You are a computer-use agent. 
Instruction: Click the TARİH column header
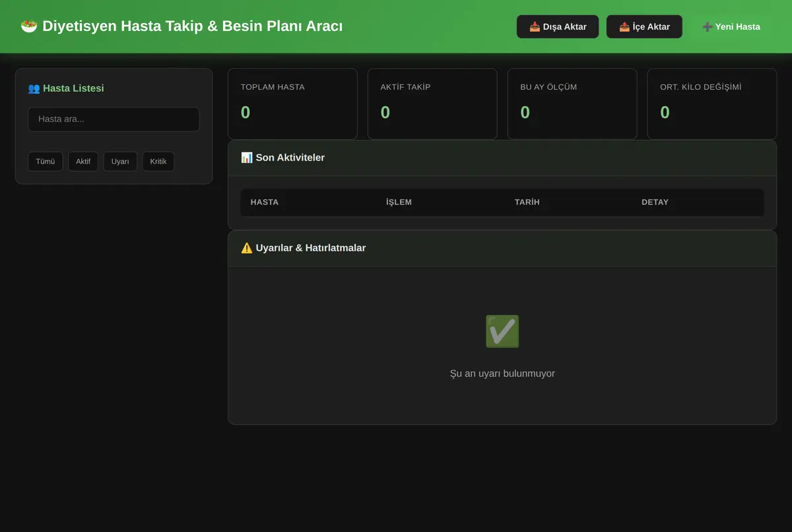pyautogui.click(x=527, y=202)
